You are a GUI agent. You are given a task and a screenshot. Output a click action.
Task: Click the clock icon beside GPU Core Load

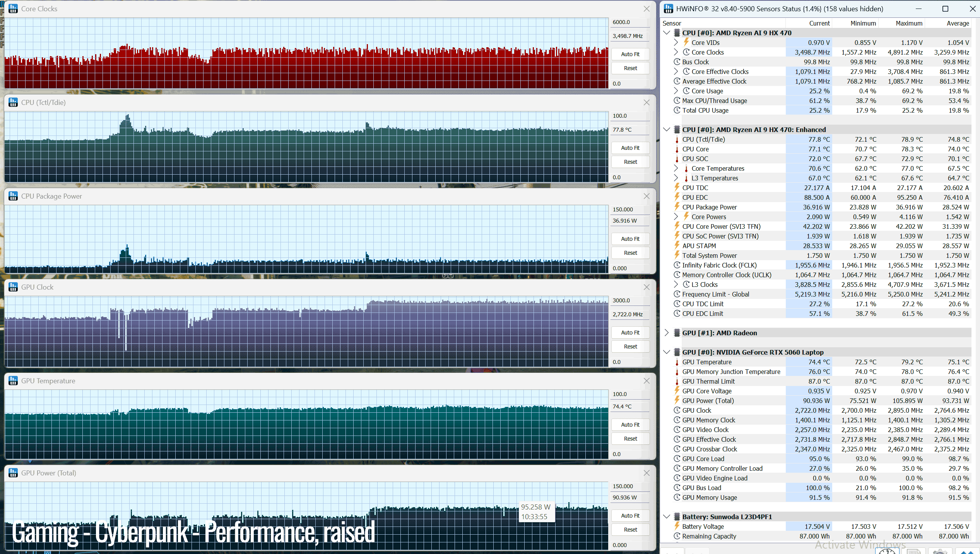pos(677,459)
